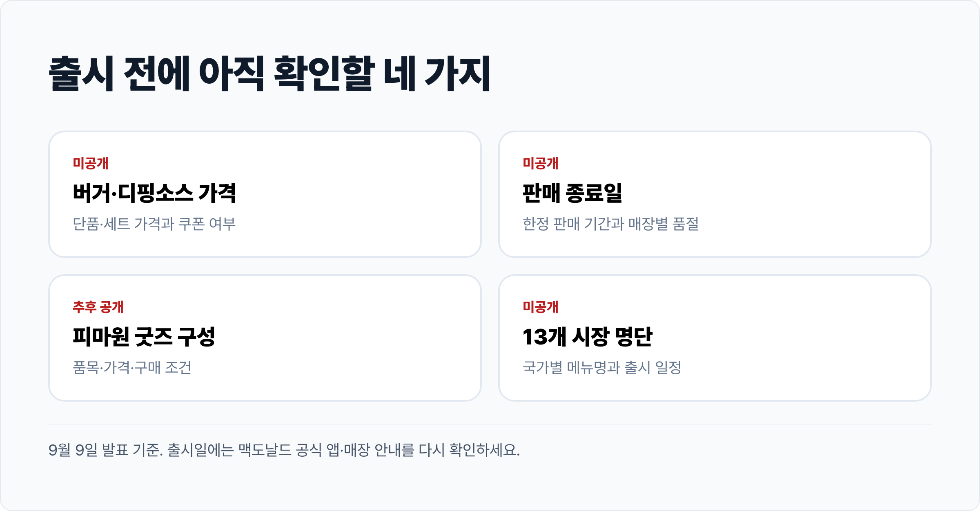This screenshot has width=980, height=511.
Task: Click the 국가별 메뉴명과 출시 일정 description
Action: [x=602, y=367]
